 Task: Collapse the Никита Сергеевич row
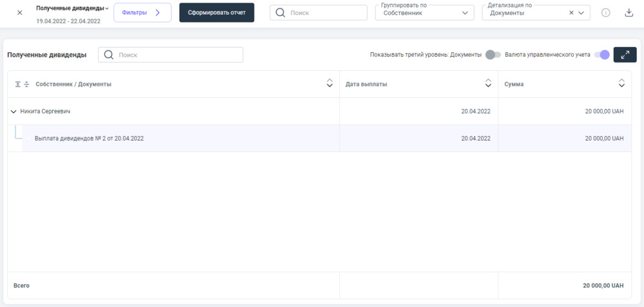[14, 112]
